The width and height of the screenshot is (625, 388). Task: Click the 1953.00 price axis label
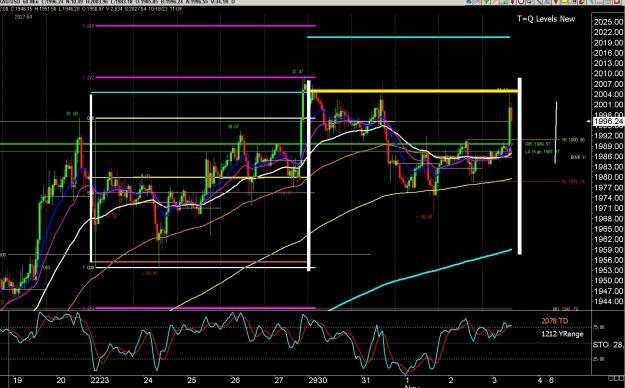609,271
